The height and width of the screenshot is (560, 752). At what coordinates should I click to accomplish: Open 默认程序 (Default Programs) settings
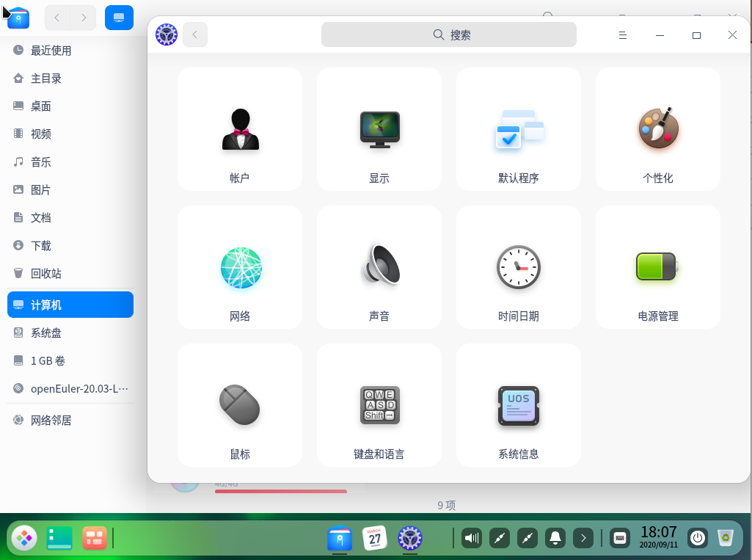click(519, 129)
